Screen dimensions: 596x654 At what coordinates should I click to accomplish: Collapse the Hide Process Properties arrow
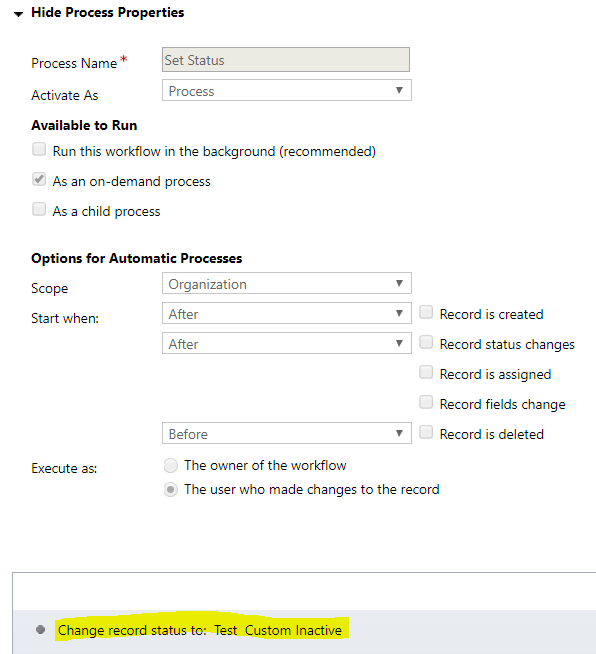pyautogui.click(x=18, y=14)
